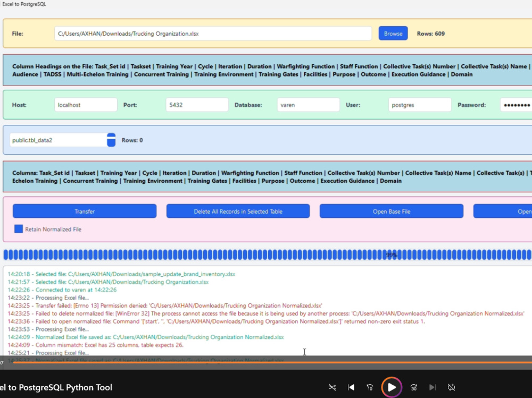The image size is (532, 398).
Task: Click the Password input field
Action: pos(516,105)
